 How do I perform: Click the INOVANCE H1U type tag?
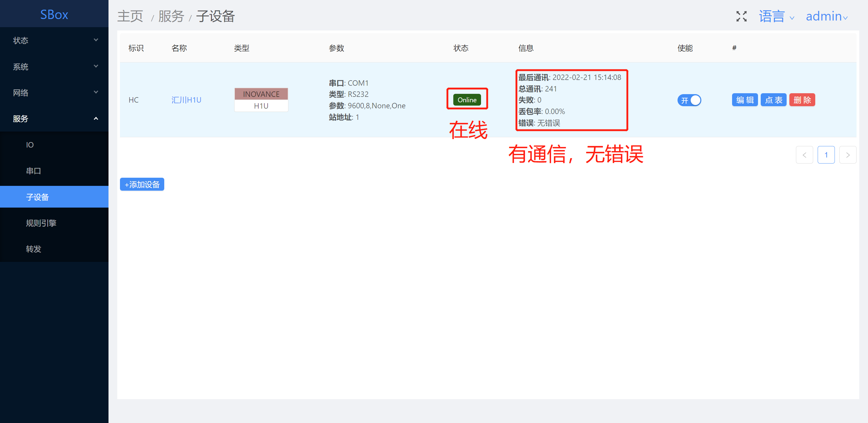coord(261,100)
